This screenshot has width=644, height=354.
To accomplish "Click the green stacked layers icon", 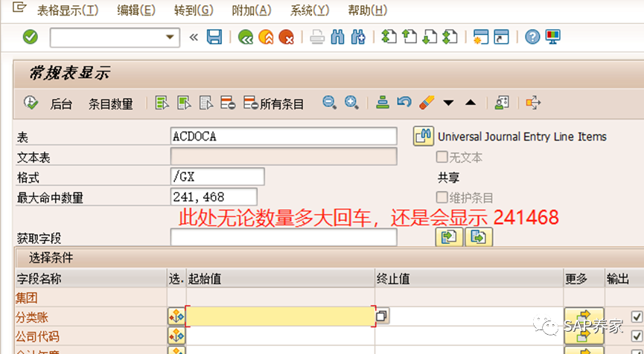I will [x=383, y=102].
